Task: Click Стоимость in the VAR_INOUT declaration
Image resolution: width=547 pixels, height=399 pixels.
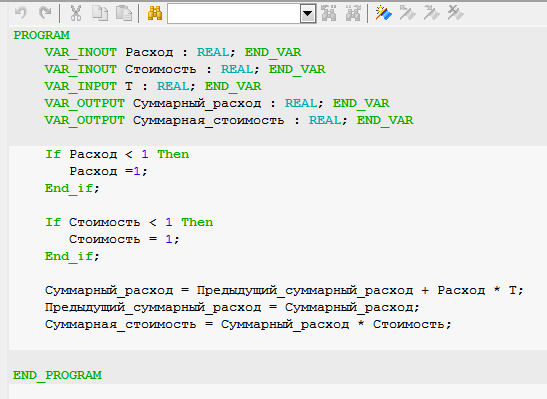Action: [x=161, y=69]
